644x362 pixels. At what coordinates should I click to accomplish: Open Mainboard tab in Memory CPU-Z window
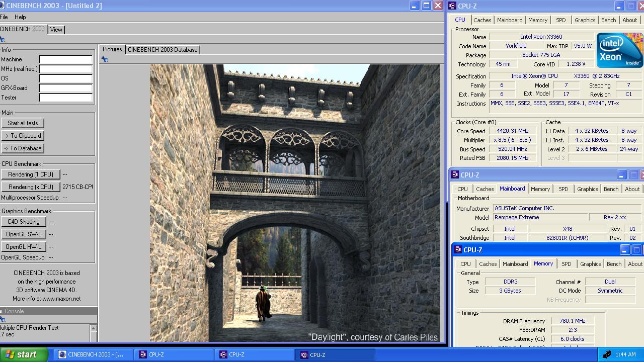point(515,264)
